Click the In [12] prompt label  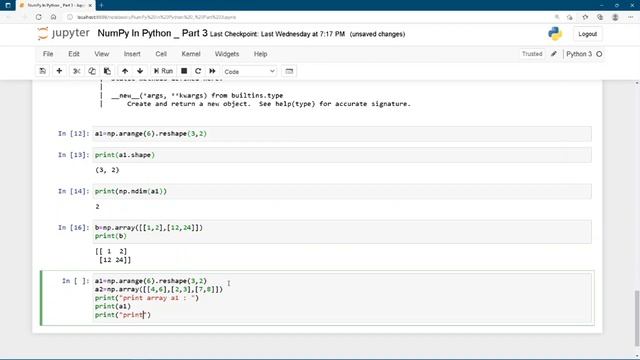73,133
